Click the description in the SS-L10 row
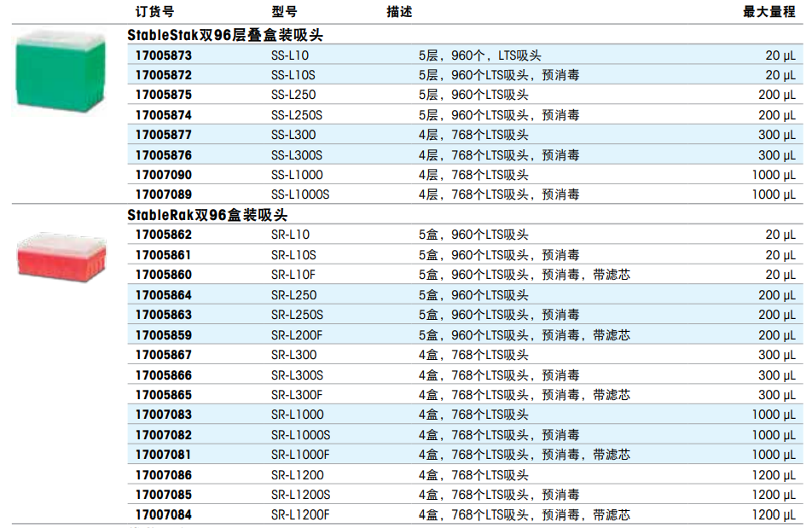 [x=479, y=55]
